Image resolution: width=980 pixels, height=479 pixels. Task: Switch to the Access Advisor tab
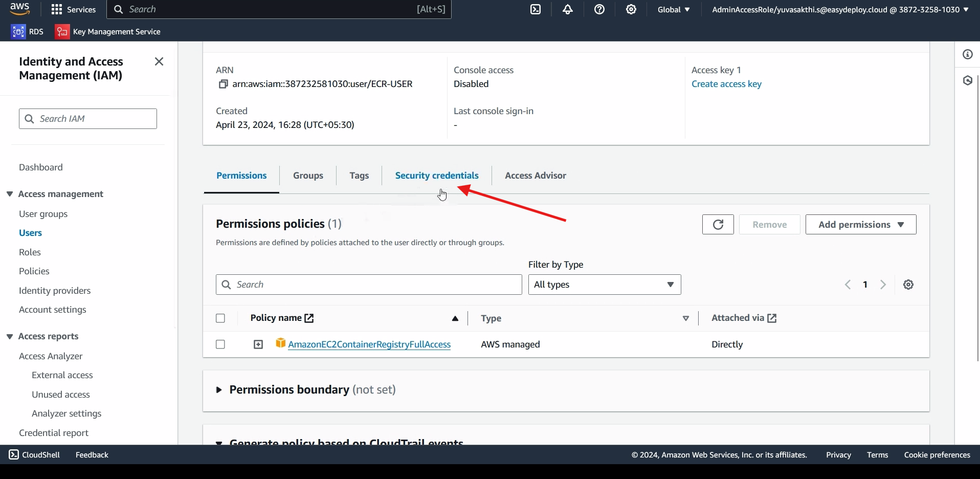point(535,176)
